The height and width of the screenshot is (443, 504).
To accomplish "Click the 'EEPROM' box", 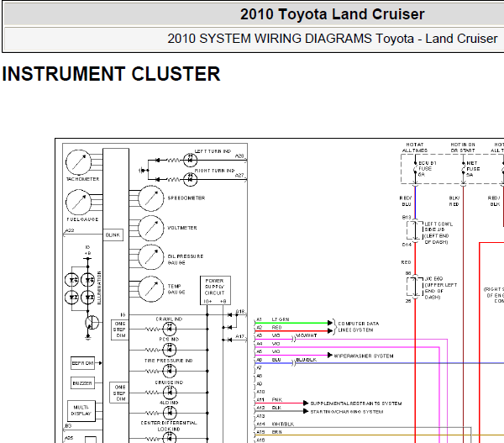I will pyautogui.click(x=82, y=363).
